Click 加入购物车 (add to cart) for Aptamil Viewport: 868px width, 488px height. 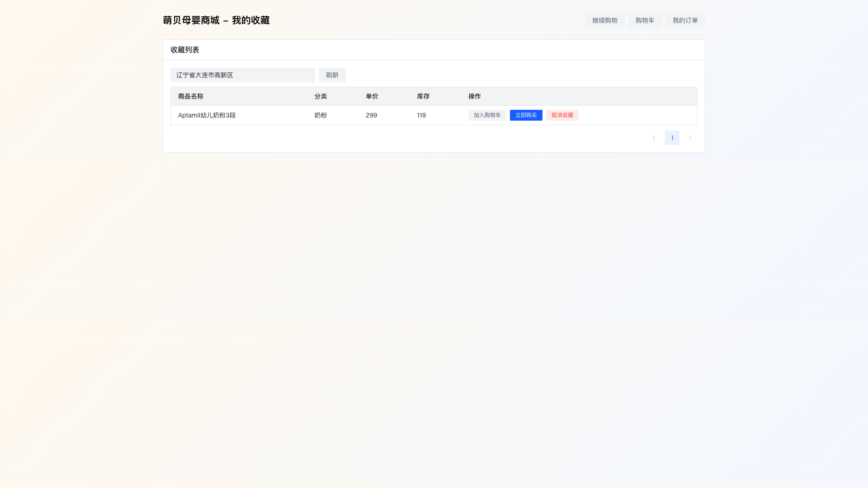coord(487,115)
